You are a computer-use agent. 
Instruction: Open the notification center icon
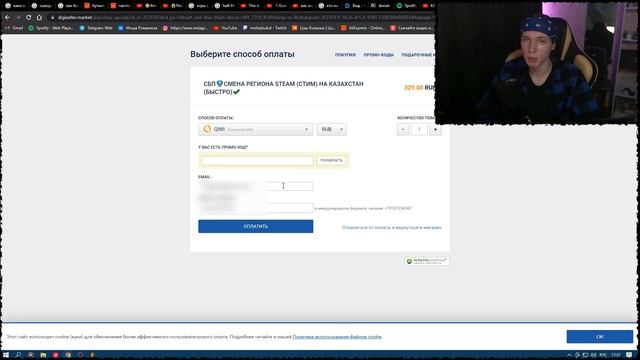coord(629,355)
